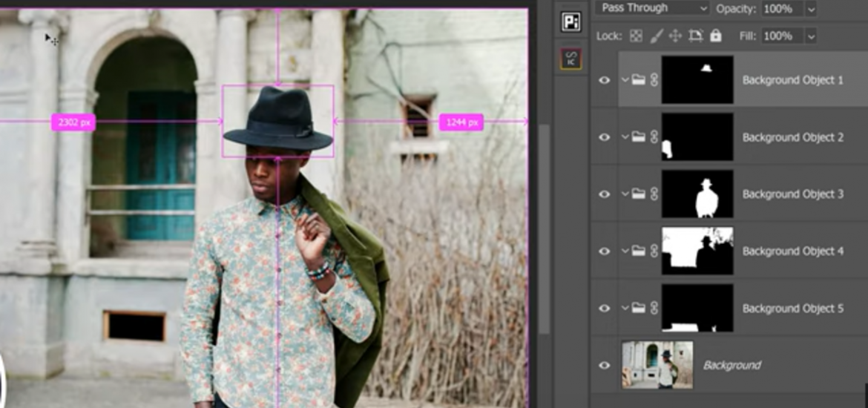Select the building mask thumbnail of Object 4

click(697, 251)
